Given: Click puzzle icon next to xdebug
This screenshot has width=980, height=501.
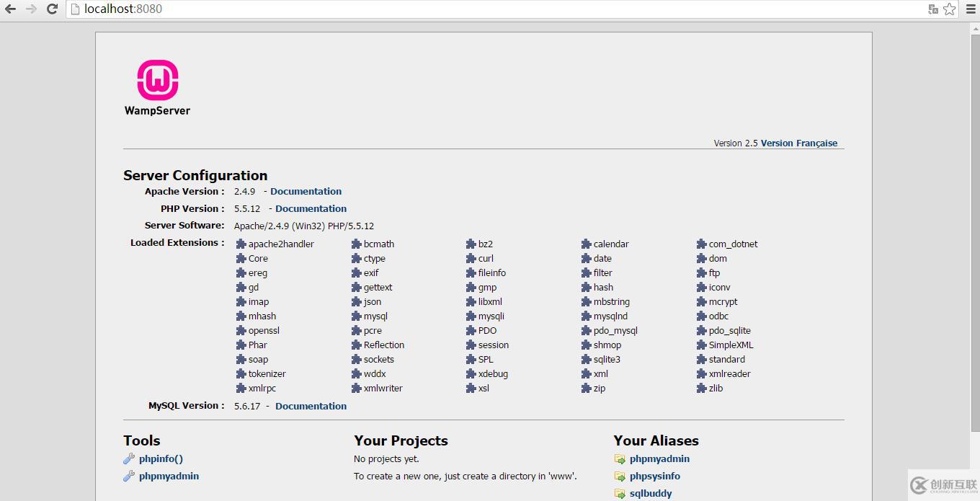Looking at the screenshot, I should [471, 374].
